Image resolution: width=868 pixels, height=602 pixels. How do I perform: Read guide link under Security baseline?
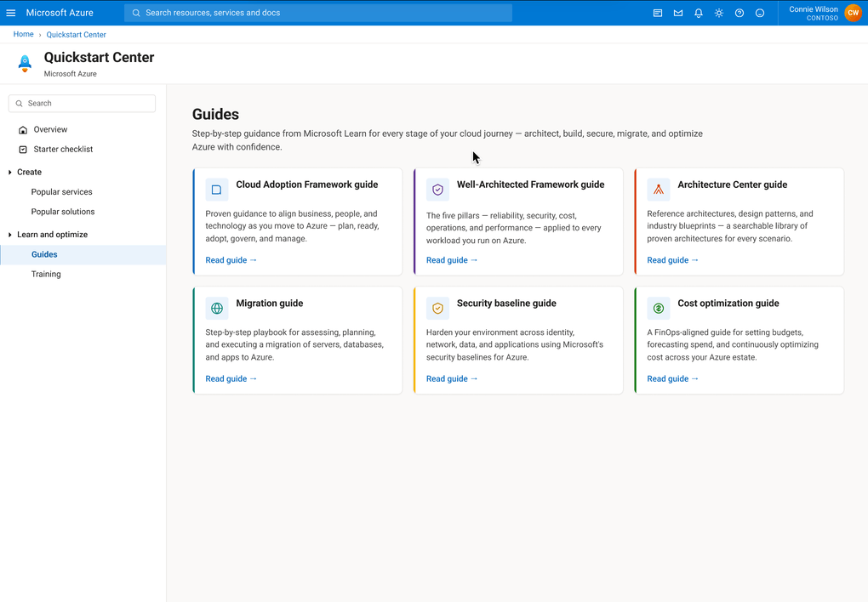pyautogui.click(x=452, y=379)
